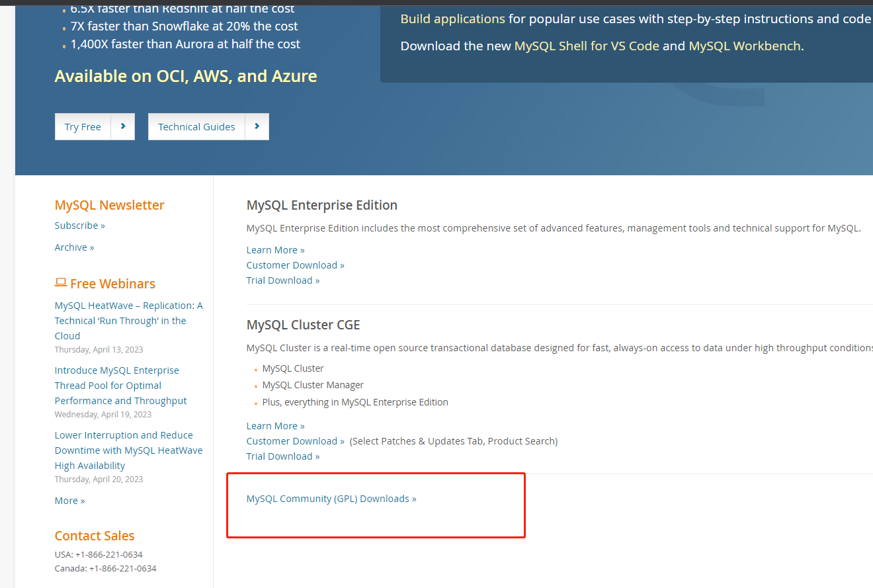
Task: Click the MySQL Enterprise Edition heading
Action: [x=322, y=205]
